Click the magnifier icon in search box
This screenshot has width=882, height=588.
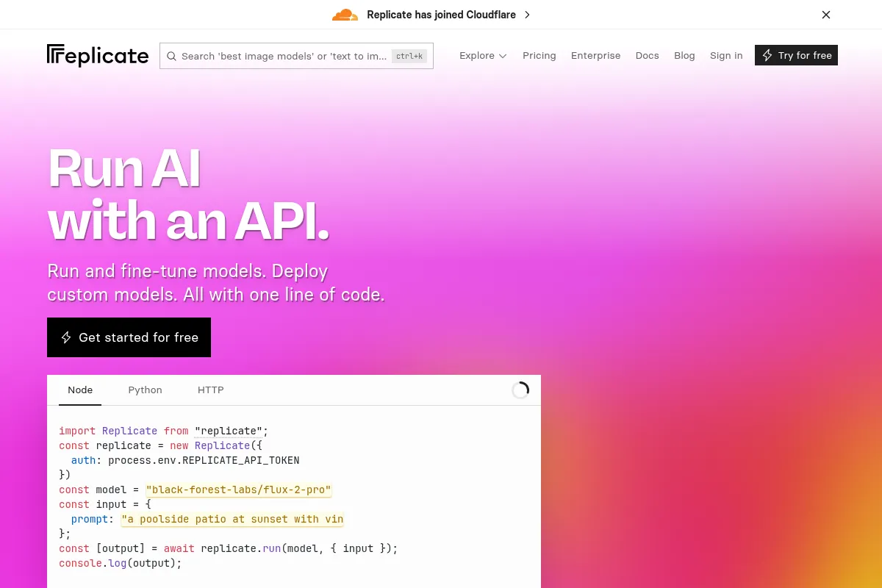(171, 56)
